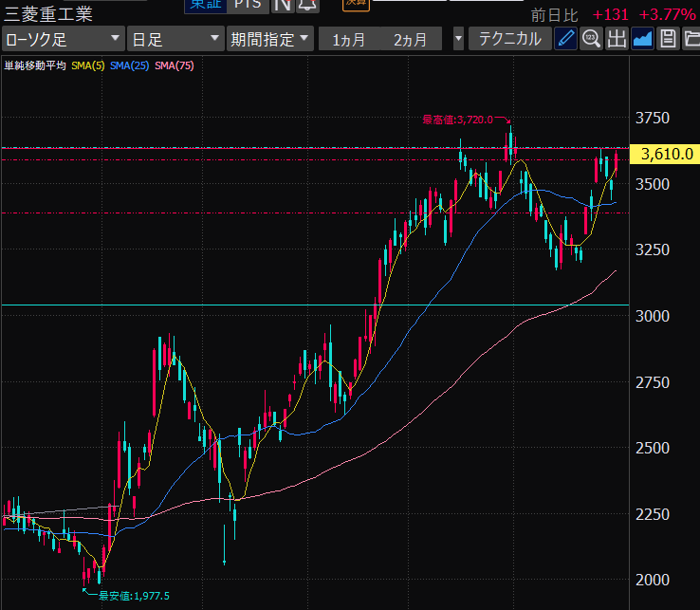Click the +3.77% change percentage

668,15
